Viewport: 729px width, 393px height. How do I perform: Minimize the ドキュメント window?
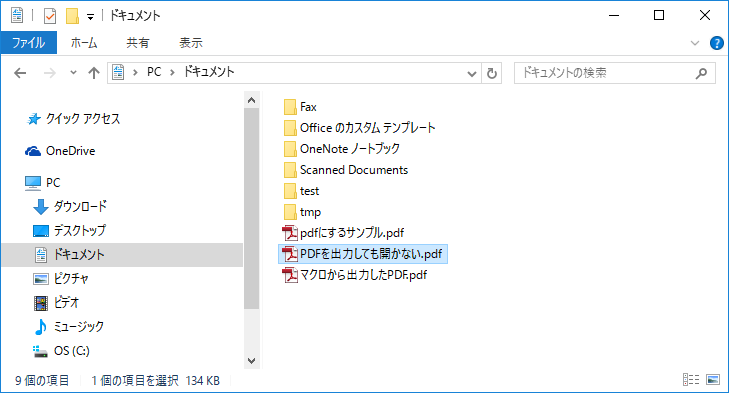point(614,15)
